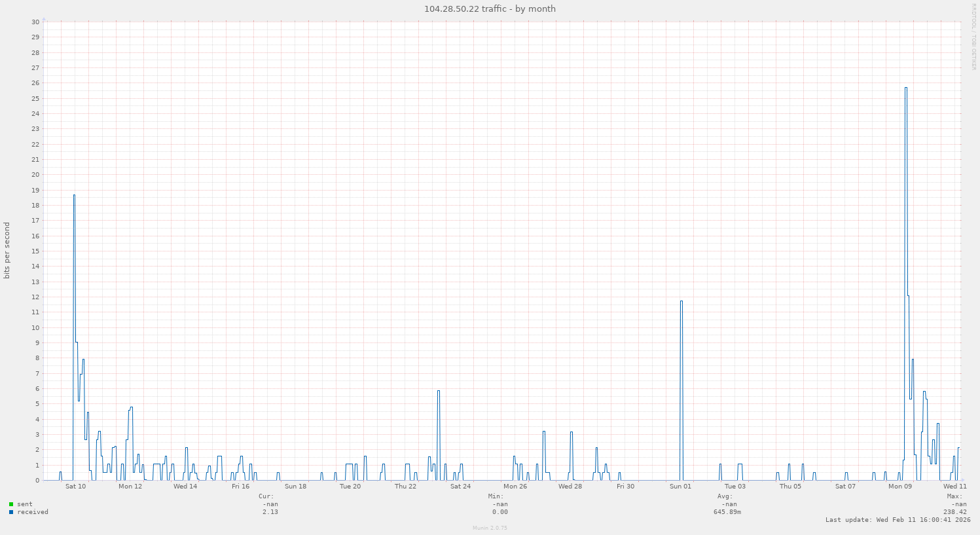Click the Min value '0.00'
Viewport: 980px width, 535px height.
pos(501,512)
